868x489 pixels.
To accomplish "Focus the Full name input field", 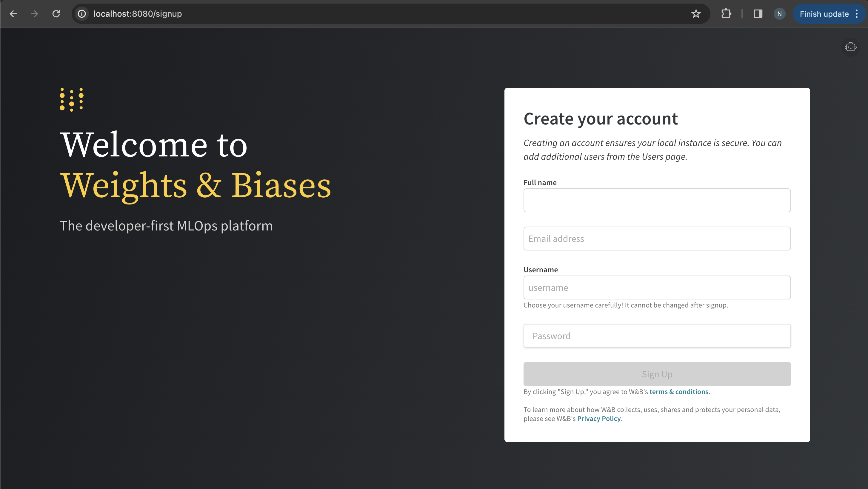I will (x=657, y=200).
